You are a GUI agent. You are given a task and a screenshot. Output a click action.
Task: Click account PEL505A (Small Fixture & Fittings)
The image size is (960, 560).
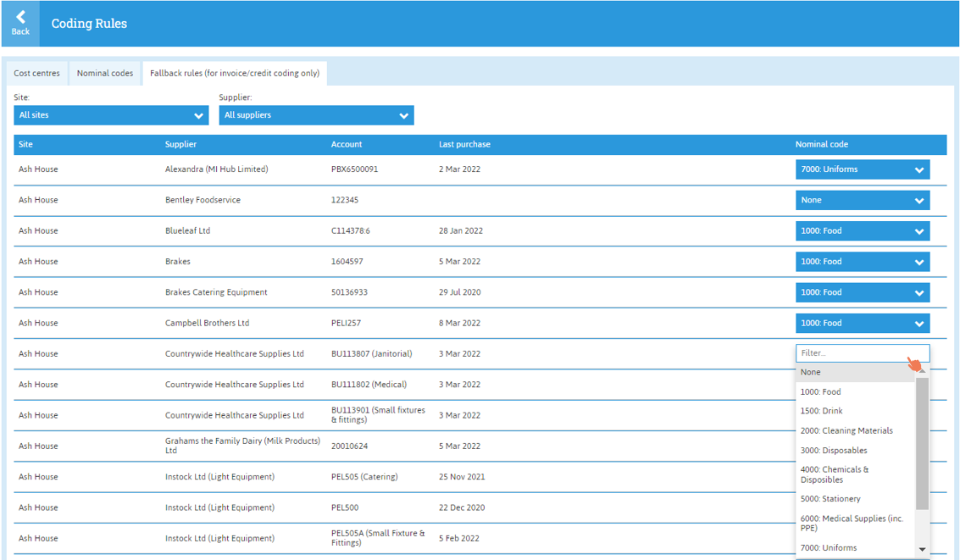(x=379, y=538)
